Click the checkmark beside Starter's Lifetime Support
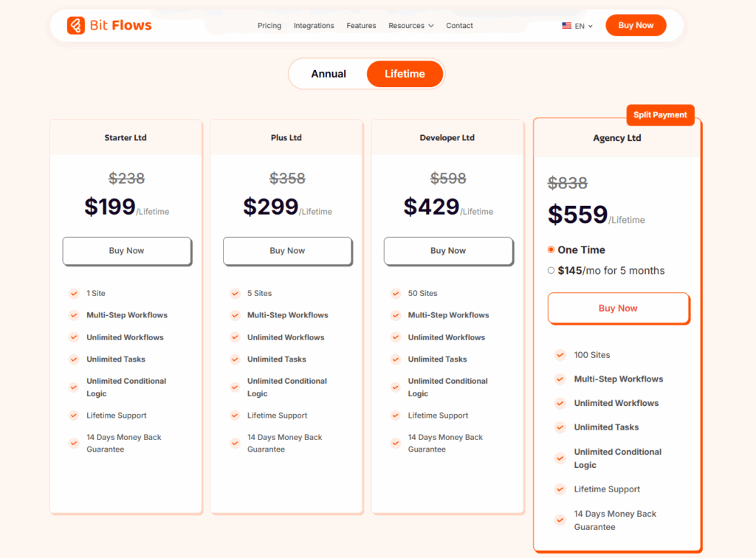756x558 pixels. pyautogui.click(x=74, y=415)
